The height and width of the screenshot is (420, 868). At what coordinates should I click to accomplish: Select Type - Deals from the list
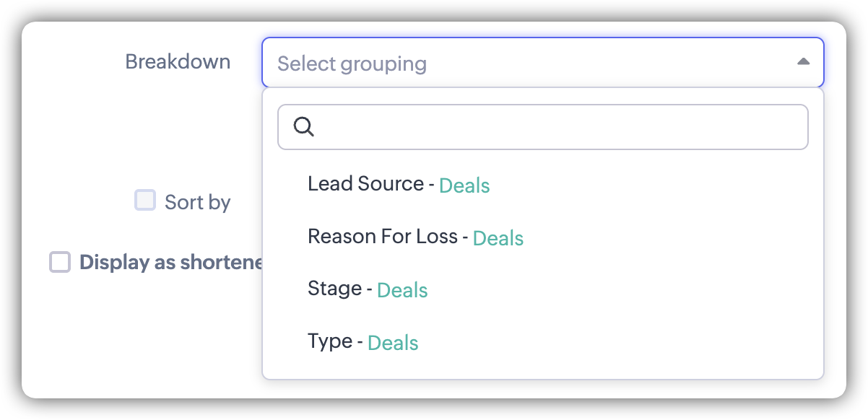click(363, 342)
